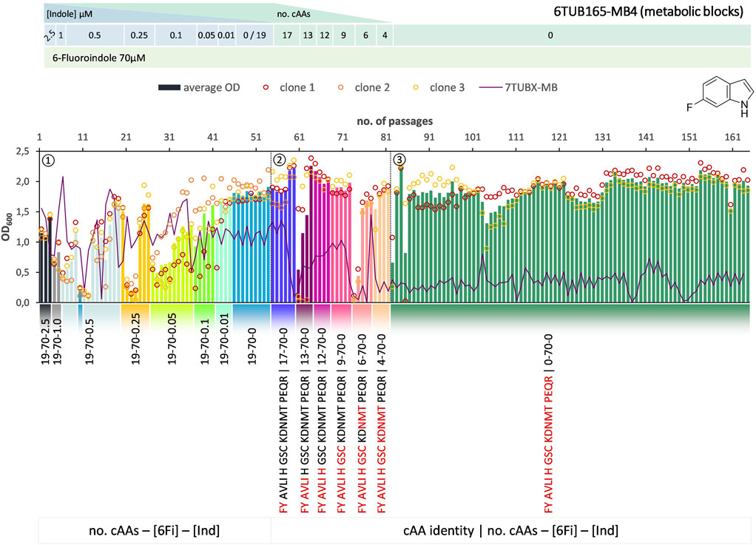Click the vertical label 19-70-0.01
This screenshot has height=545, width=756.
click(x=224, y=339)
